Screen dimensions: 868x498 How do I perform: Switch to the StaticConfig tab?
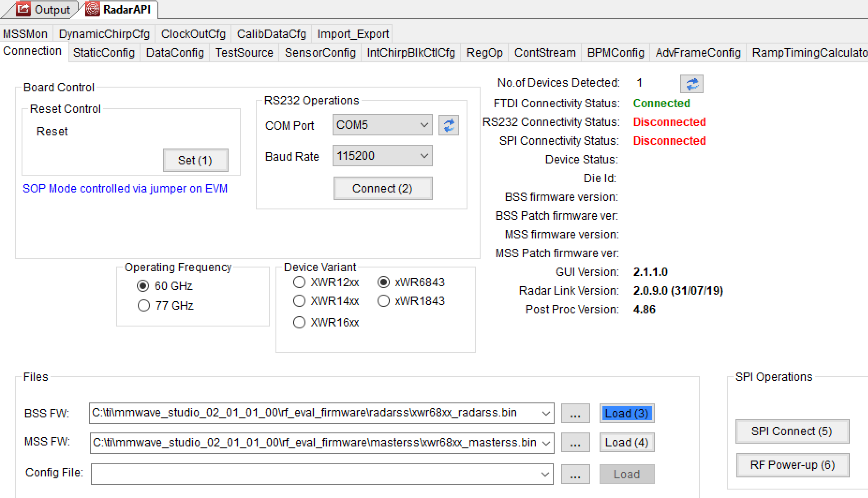(104, 52)
